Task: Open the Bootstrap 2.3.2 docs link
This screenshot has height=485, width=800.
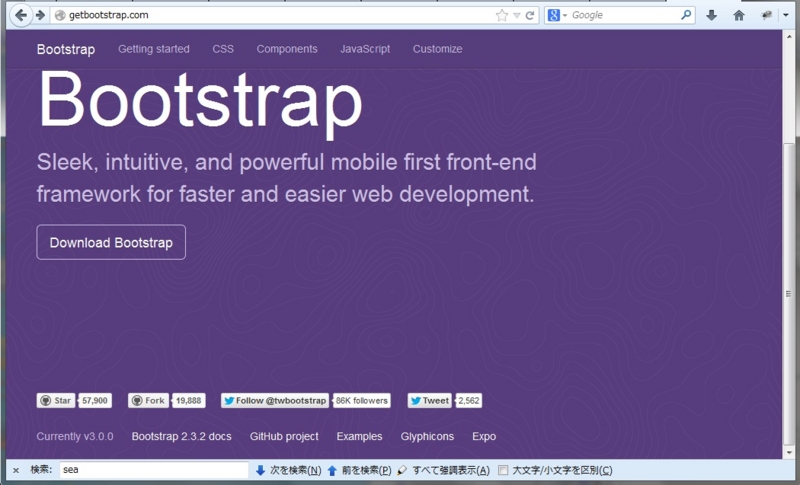Action: pos(182,437)
